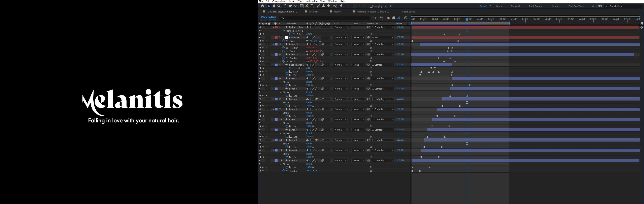
Task: Click the timeline layer search field
Action: [x=324, y=18]
